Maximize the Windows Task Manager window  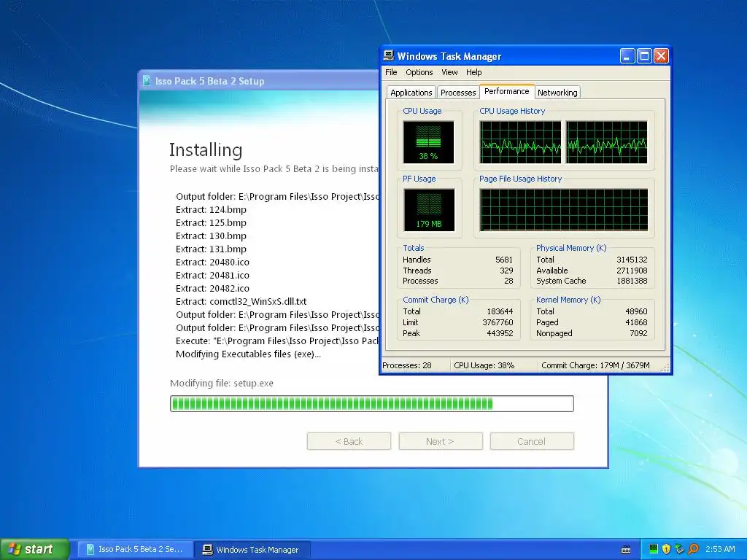(x=644, y=56)
